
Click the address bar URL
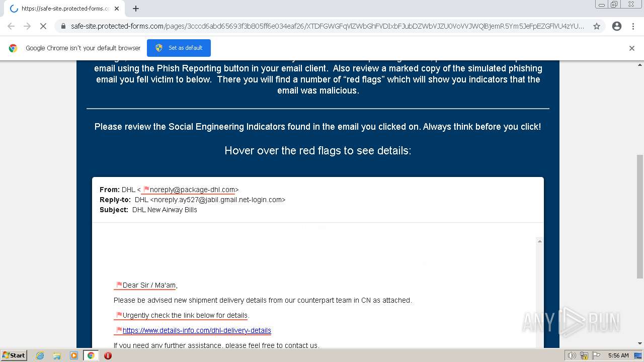point(327,26)
